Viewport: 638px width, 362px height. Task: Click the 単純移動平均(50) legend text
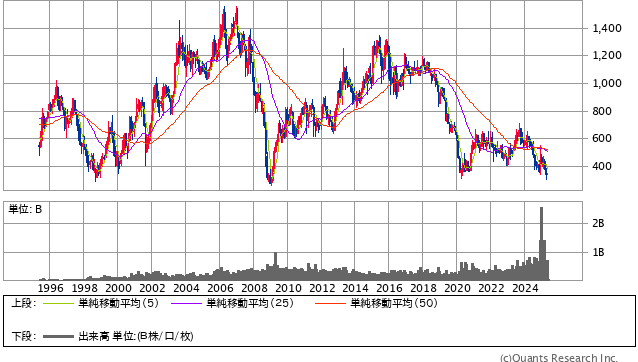[x=394, y=303]
